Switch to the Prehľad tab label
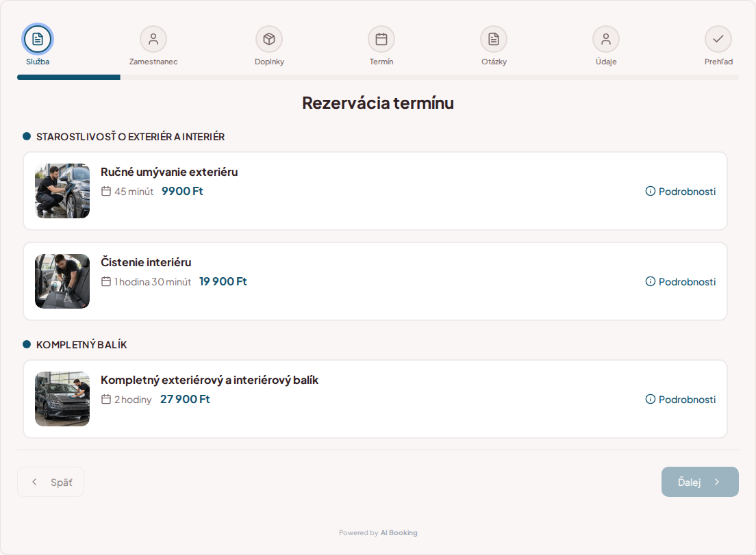Image resolution: width=756 pixels, height=555 pixels. 718,62
